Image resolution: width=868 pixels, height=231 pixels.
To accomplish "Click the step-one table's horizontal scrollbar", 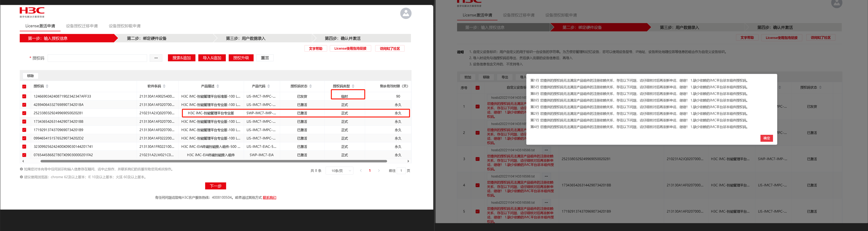I will coord(214,161).
